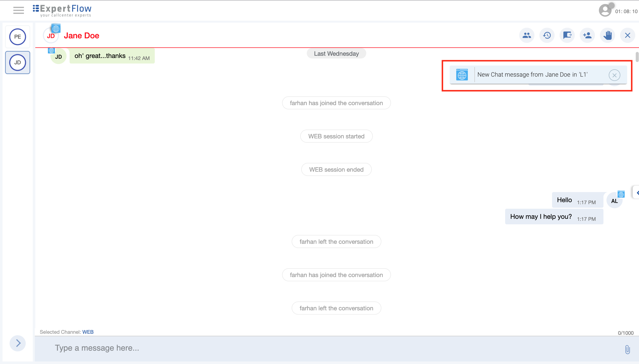Switch to the PE conversation
The image size is (639, 364).
(x=18, y=37)
